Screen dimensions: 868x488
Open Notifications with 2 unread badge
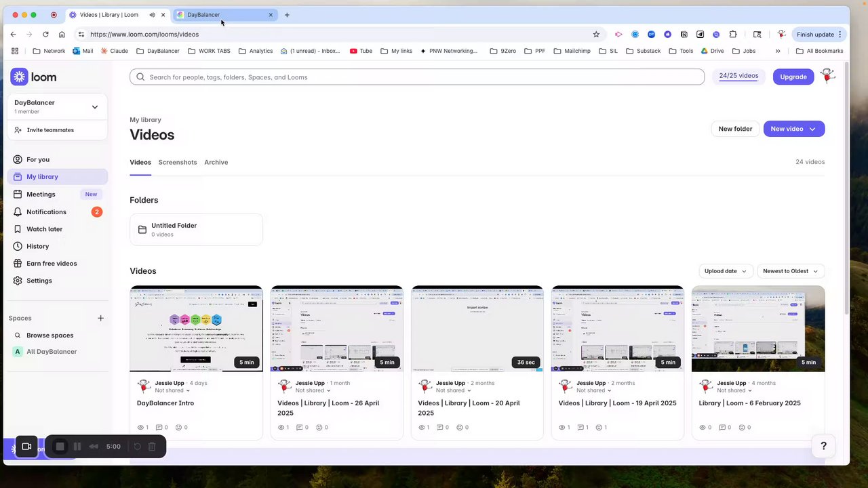point(57,211)
